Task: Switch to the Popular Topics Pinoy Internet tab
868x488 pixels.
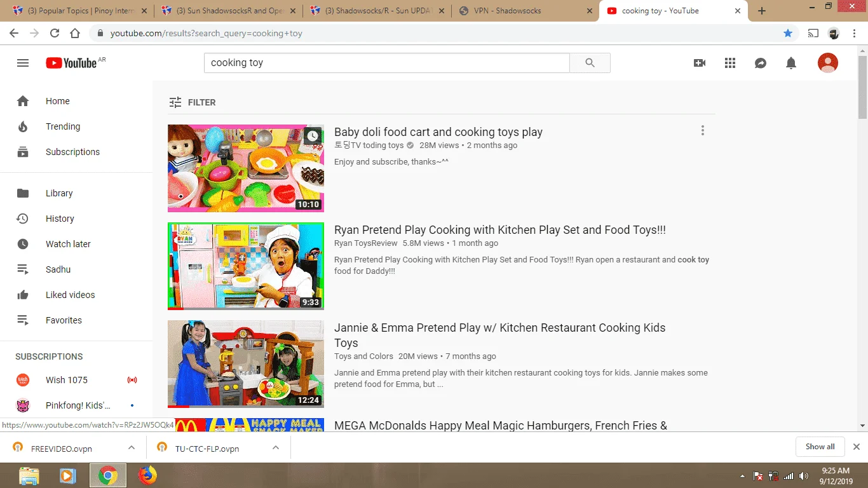Action: [x=79, y=11]
